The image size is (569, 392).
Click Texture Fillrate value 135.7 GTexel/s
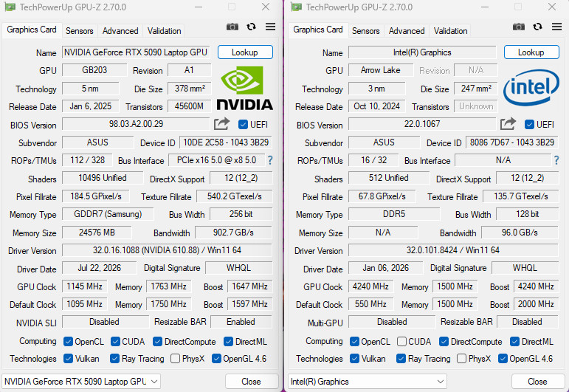[521, 196]
